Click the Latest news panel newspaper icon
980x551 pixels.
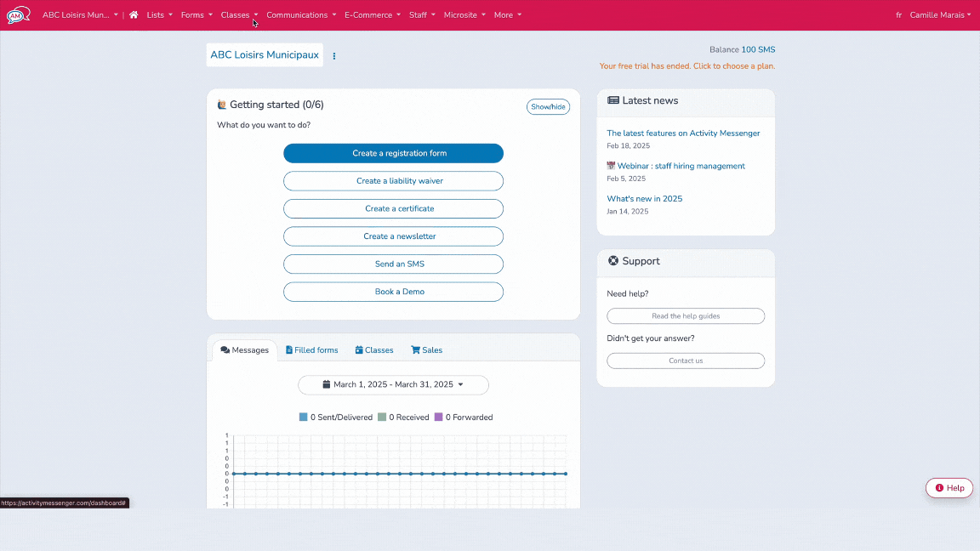tap(613, 100)
